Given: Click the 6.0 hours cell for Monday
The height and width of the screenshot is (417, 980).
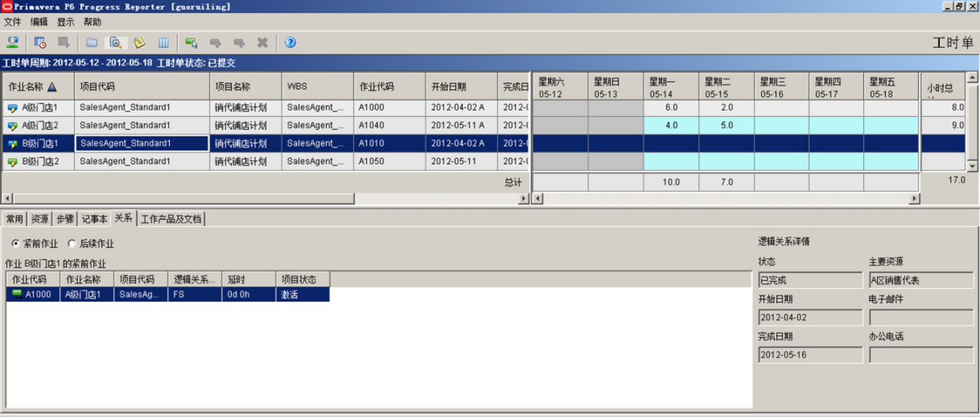Looking at the screenshot, I should [x=671, y=108].
